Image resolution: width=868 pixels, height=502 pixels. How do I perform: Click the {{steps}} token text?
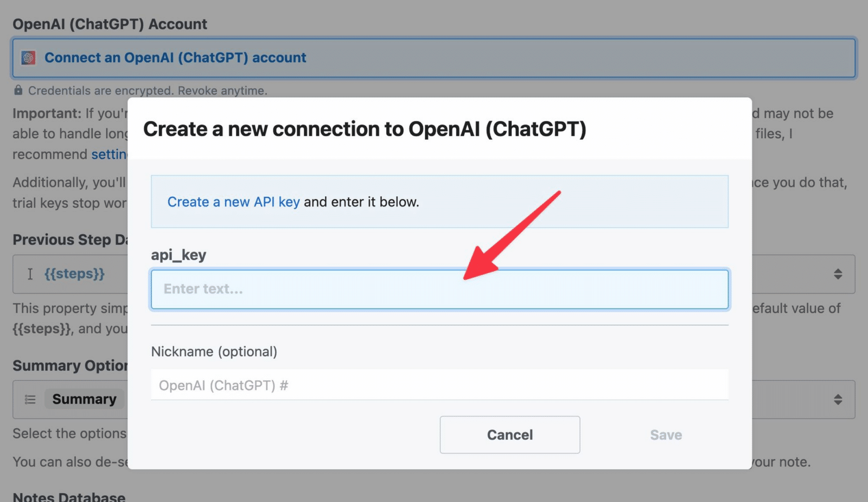(x=74, y=274)
